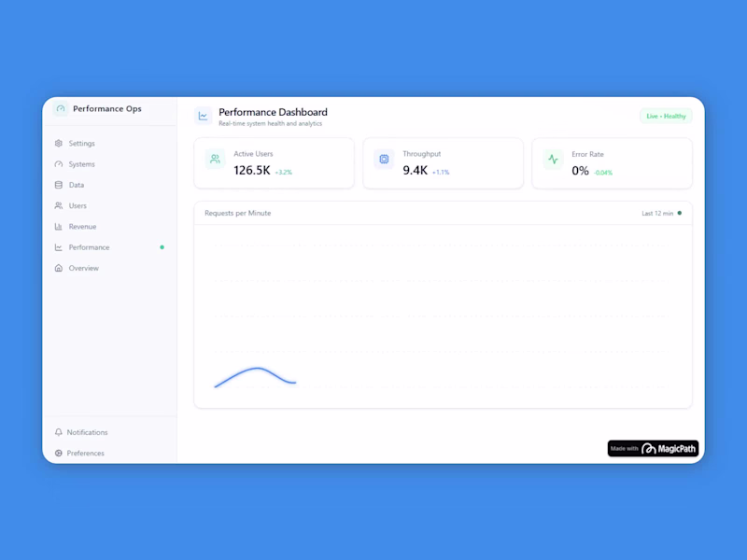
Task: Open the Overview page from sidebar
Action: (x=83, y=268)
